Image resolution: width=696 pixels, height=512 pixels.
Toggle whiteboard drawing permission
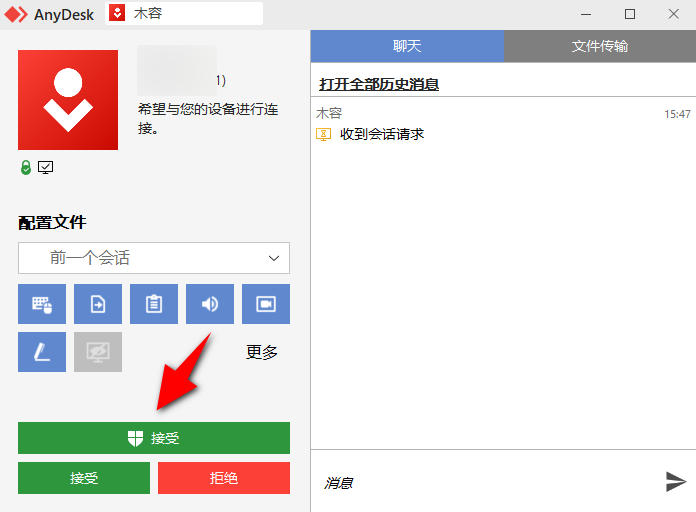coord(42,352)
